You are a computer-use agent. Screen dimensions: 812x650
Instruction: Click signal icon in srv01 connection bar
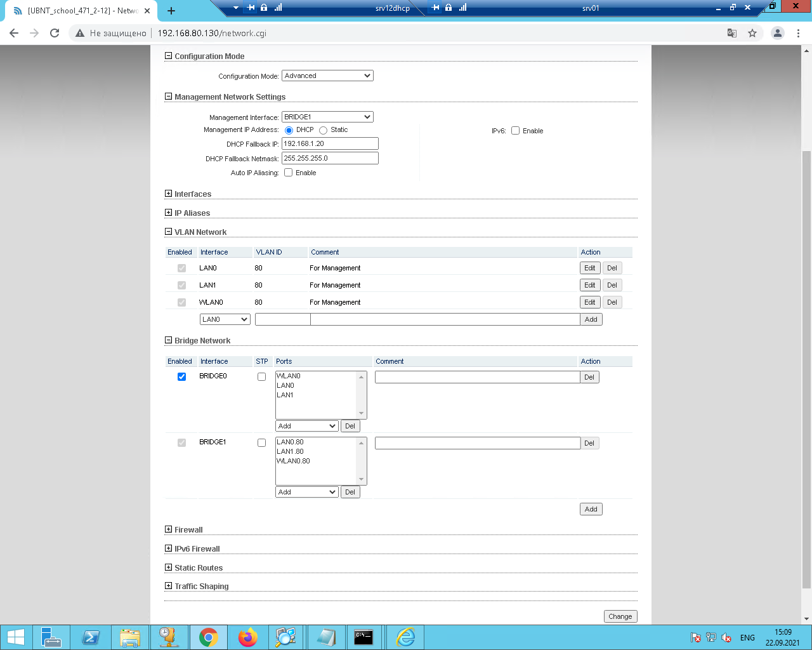coord(462,8)
